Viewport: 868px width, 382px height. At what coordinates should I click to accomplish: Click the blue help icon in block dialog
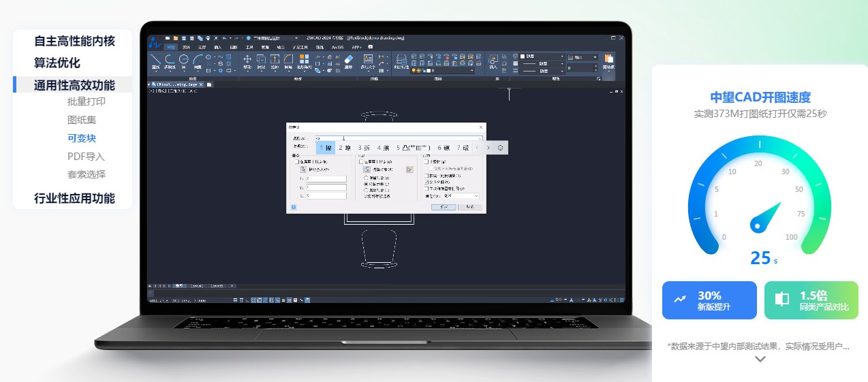tap(294, 207)
